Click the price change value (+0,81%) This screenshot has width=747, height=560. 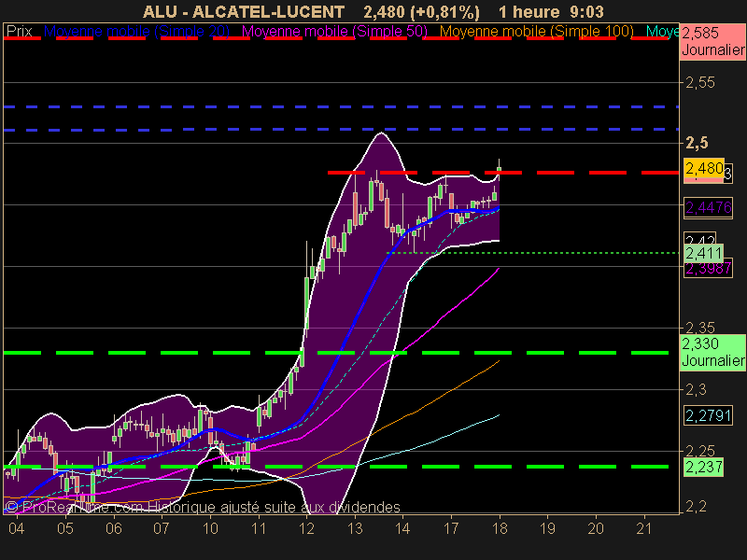[447, 11]
